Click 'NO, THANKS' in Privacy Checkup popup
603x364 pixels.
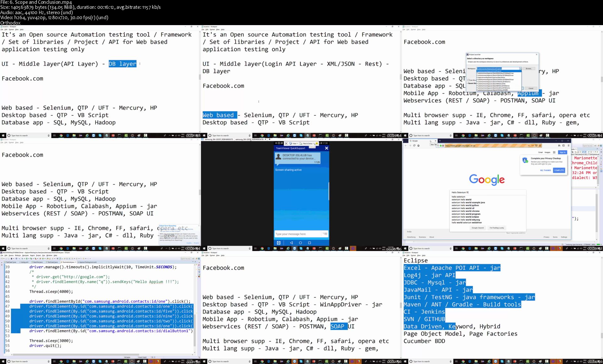coord(545,170)
